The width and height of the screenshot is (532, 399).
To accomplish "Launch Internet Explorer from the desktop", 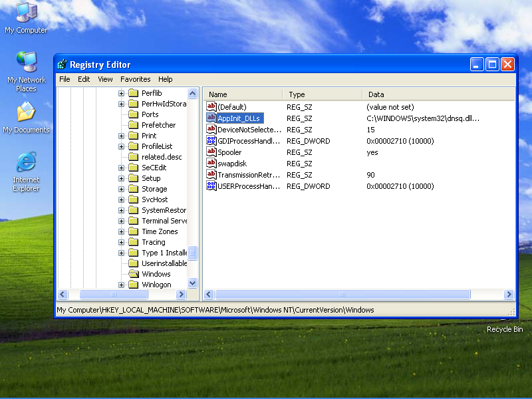I will tap(26, 172).
